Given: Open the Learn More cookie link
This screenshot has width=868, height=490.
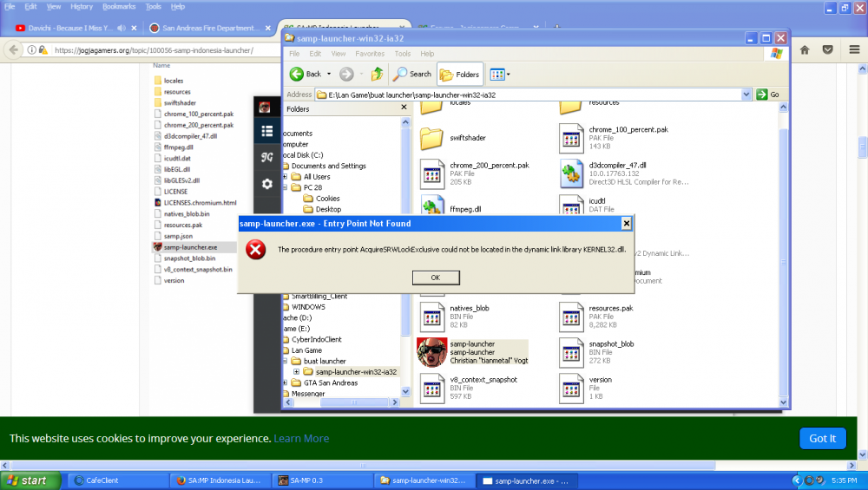Looking at the screenshot, I should pos(301,439).
